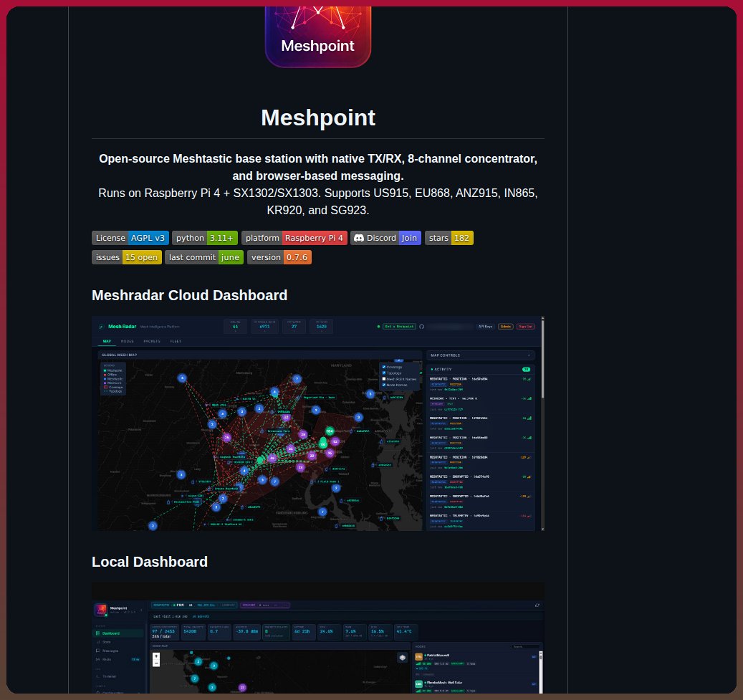Select the large Meshpoint page heading
Screen dimensions: 743x700
click(x=318, y=118)
